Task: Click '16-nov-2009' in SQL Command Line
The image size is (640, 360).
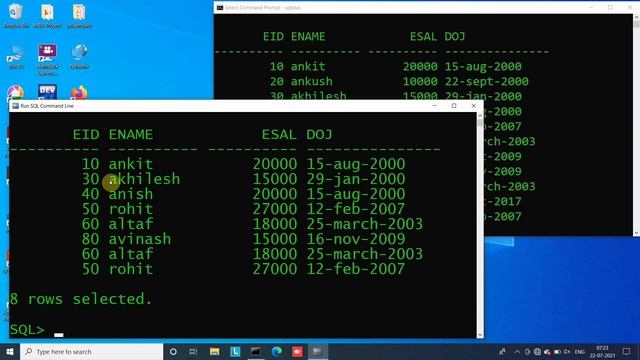Action: (x=356, y=239)
